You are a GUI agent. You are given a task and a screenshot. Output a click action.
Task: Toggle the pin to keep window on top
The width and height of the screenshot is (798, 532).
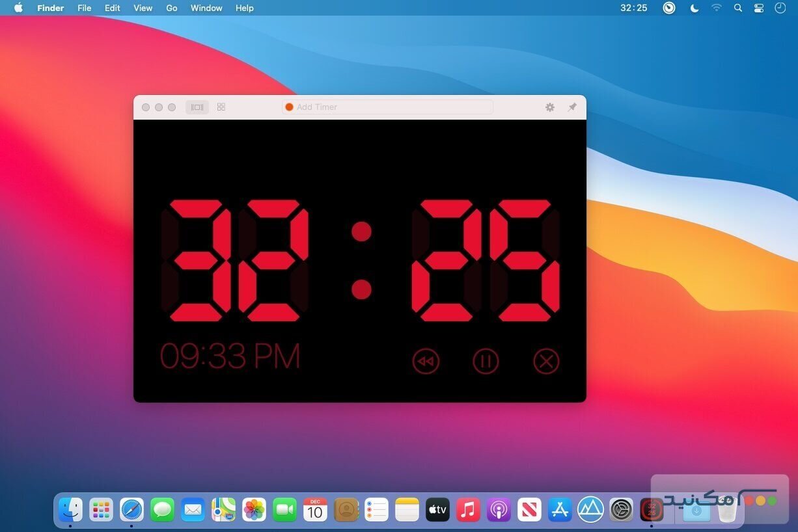(572, 107)
